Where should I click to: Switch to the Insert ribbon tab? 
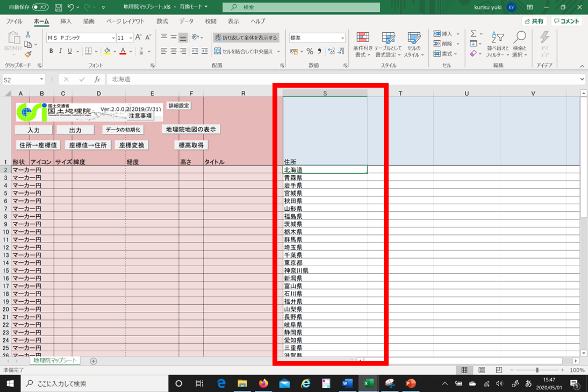66,22
